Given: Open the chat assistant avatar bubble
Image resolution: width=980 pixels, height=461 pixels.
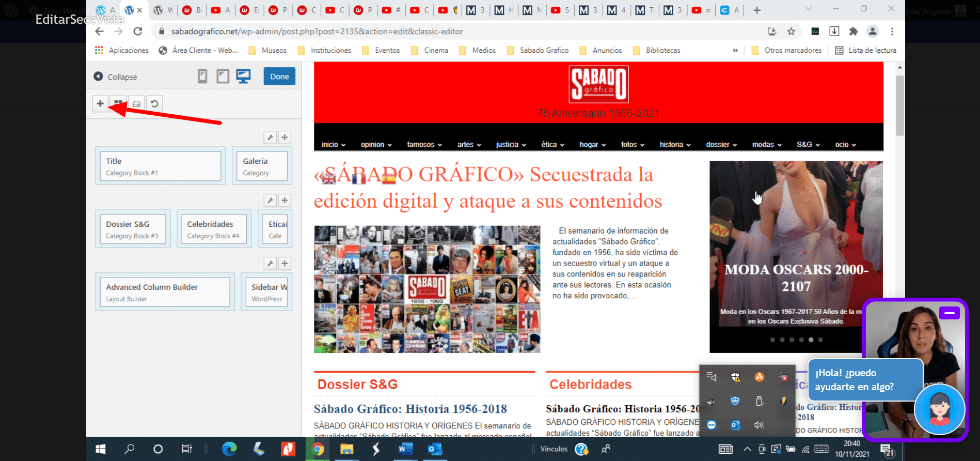Looking at the screenshot, I should tap(940, 410).
